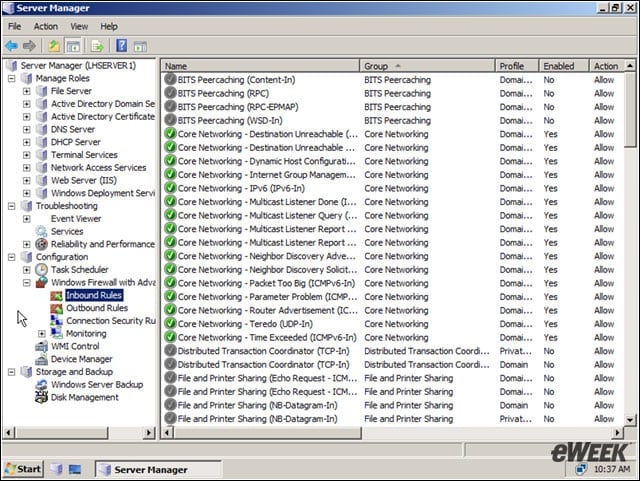Viewport: 640px width, 481px height.
Task: Open the Action menu
Action: coord(46,27)
